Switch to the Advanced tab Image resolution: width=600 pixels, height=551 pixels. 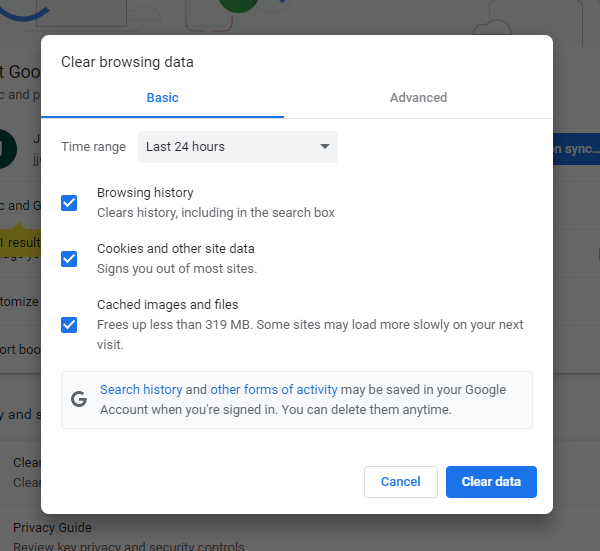[418, 98]
